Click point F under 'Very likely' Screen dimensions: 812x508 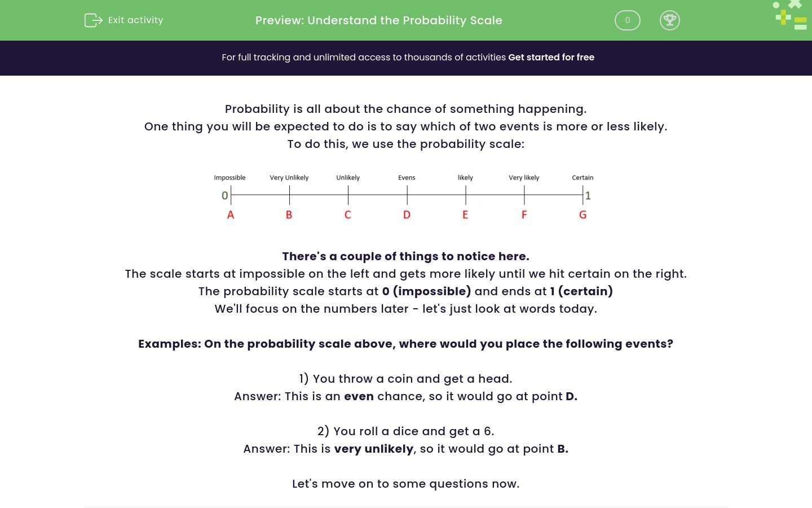pyautogui.click(x=524, y=214)
